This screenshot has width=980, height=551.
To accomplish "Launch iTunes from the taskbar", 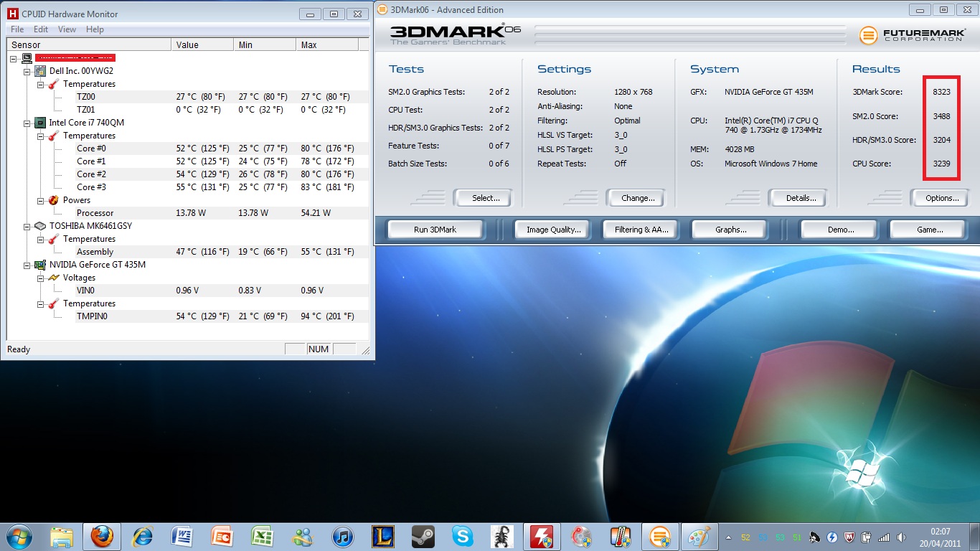I will tap(342, 536).
